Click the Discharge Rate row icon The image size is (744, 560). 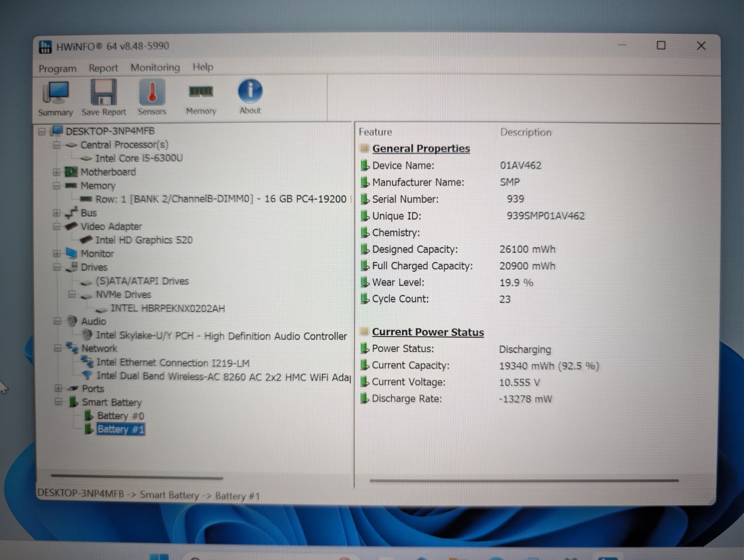[365, 399]
